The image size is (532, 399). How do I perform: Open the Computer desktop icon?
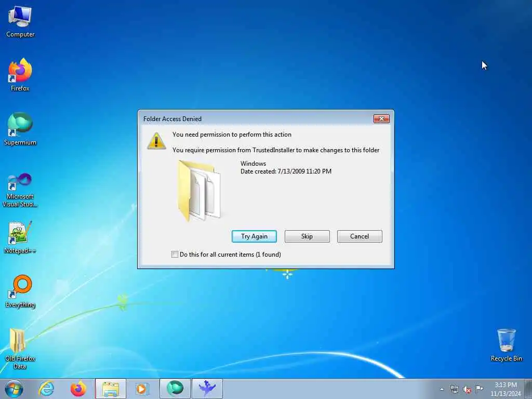20,21
